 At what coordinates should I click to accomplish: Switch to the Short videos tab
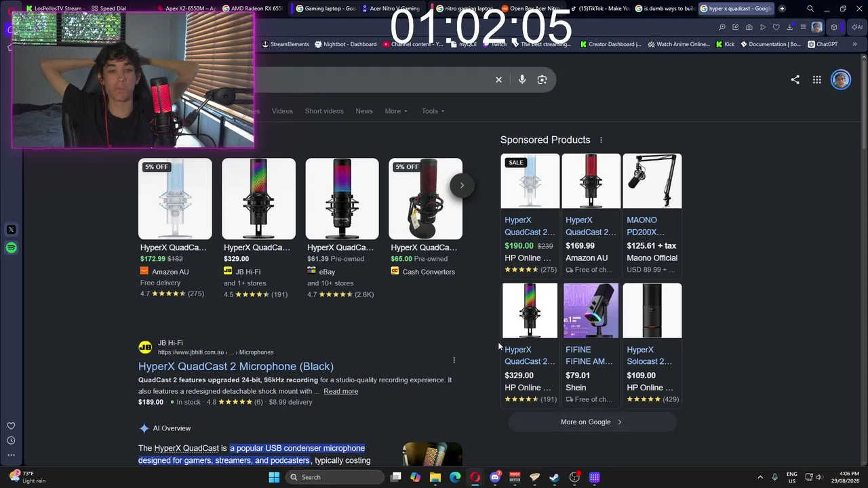pyautogui.click(x=324, y=111)
